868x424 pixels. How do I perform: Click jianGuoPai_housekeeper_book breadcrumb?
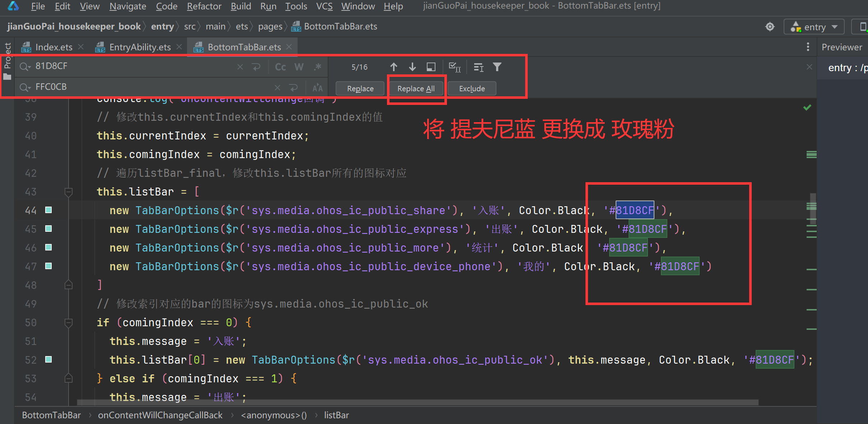pos(74,27)
